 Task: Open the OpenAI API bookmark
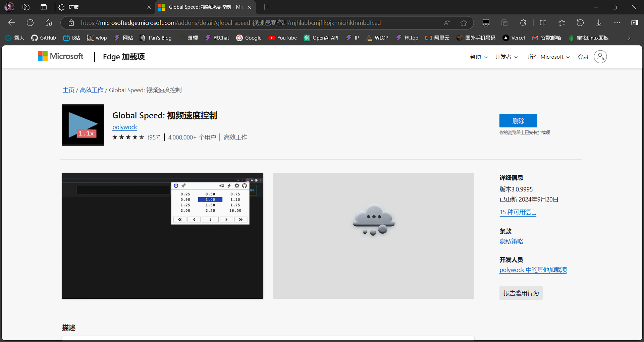(321, 38)
